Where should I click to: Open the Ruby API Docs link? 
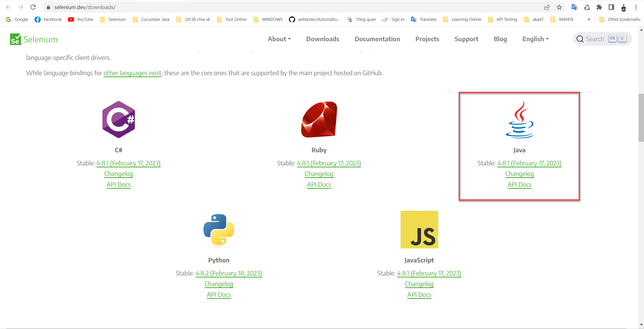pyautogui.click(x=319, y=184)
